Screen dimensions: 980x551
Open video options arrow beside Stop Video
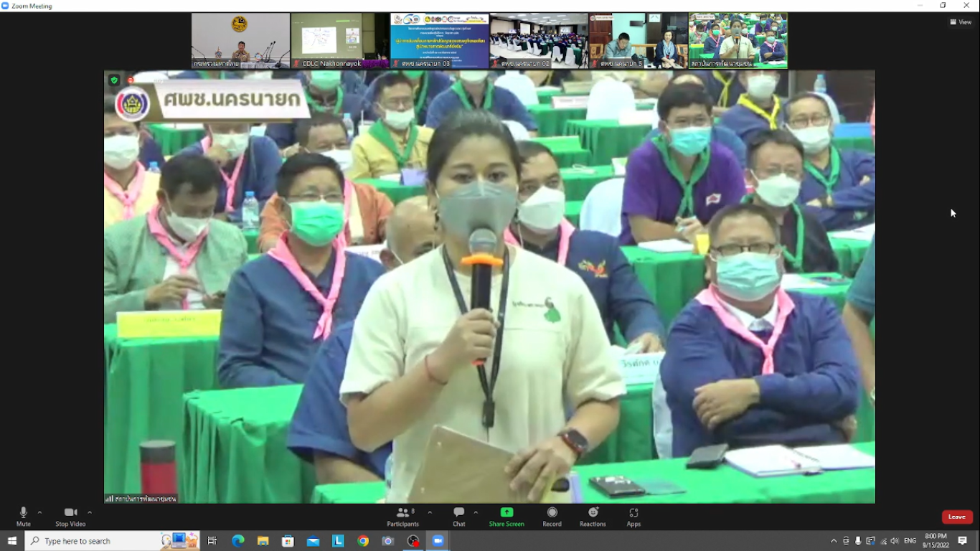(90, 512)
